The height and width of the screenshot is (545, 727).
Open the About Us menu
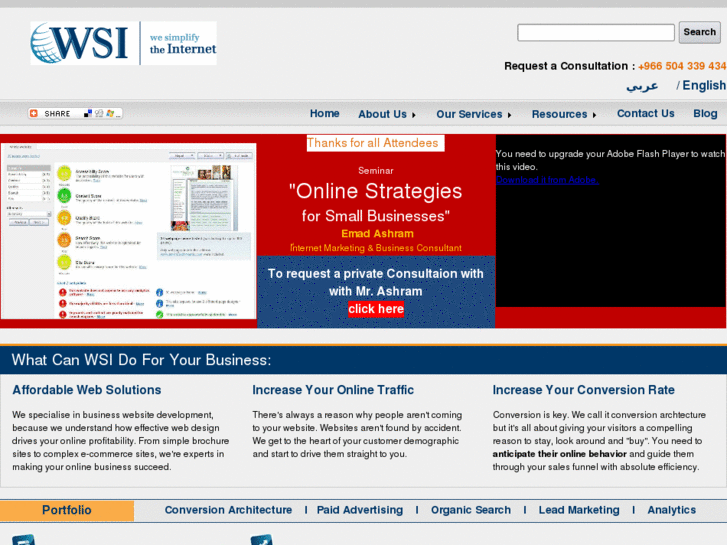tap(382, 114)
